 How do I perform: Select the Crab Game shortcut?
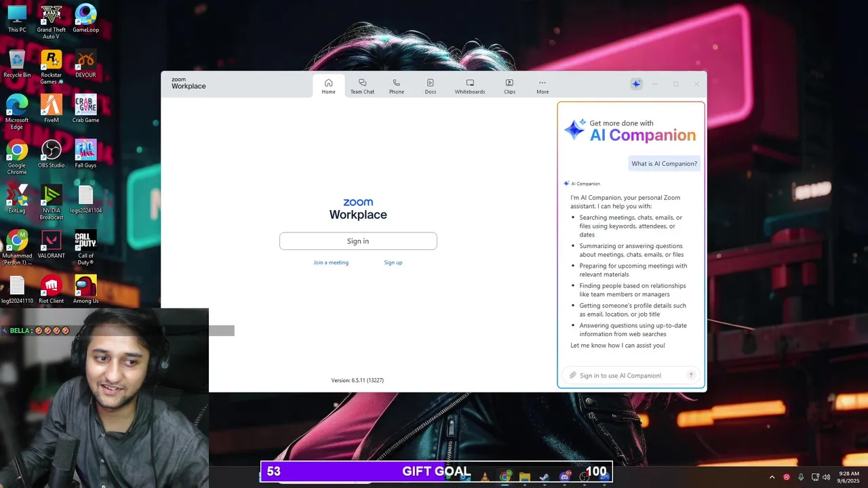[85, 109]
